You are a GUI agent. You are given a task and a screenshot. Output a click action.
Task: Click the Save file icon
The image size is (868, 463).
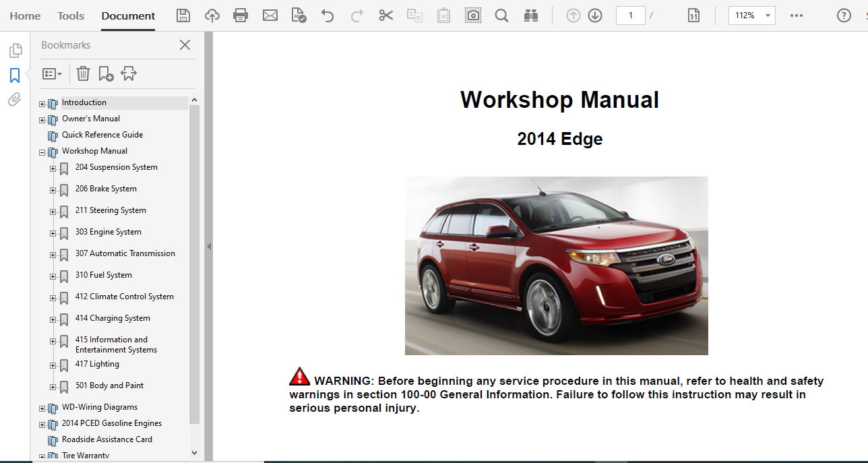pyautogui.click(x=183, y=16)
